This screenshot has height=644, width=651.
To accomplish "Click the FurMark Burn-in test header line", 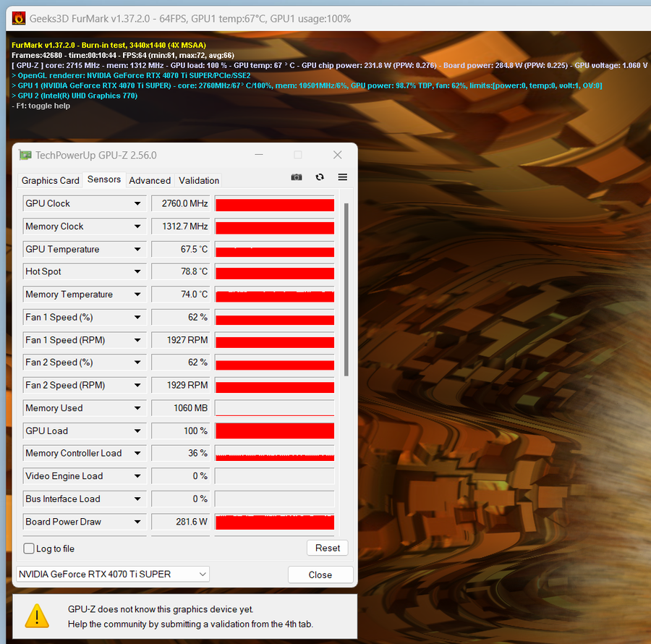I will 109,45.
